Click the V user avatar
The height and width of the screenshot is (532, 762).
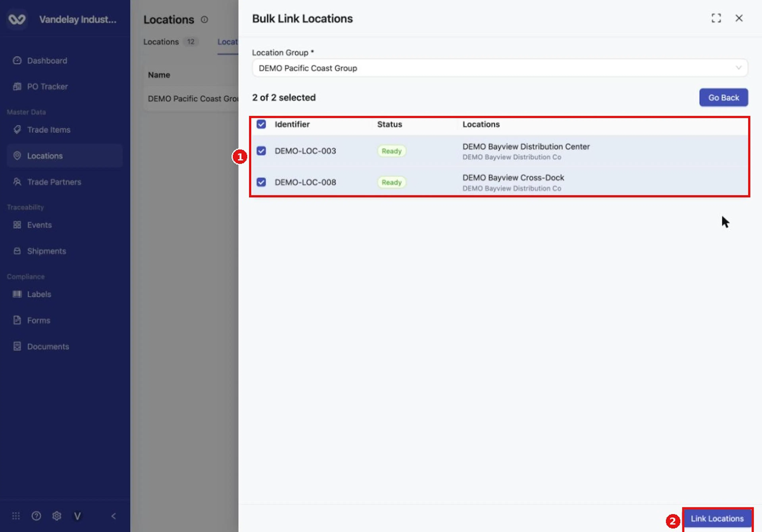77,516
